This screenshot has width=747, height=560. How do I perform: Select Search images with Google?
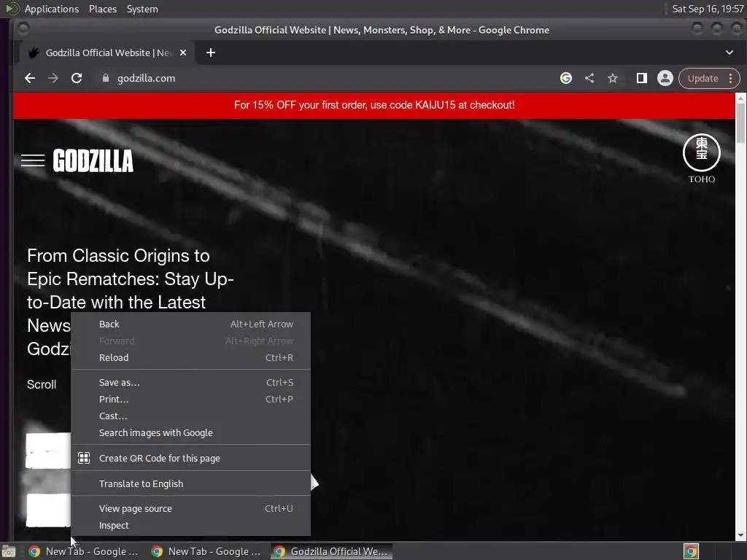[190, 433]
